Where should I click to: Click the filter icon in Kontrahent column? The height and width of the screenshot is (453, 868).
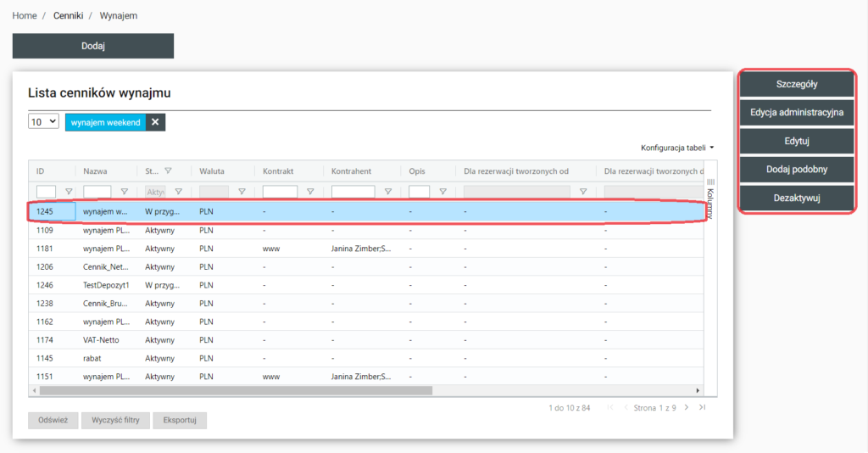387,192
